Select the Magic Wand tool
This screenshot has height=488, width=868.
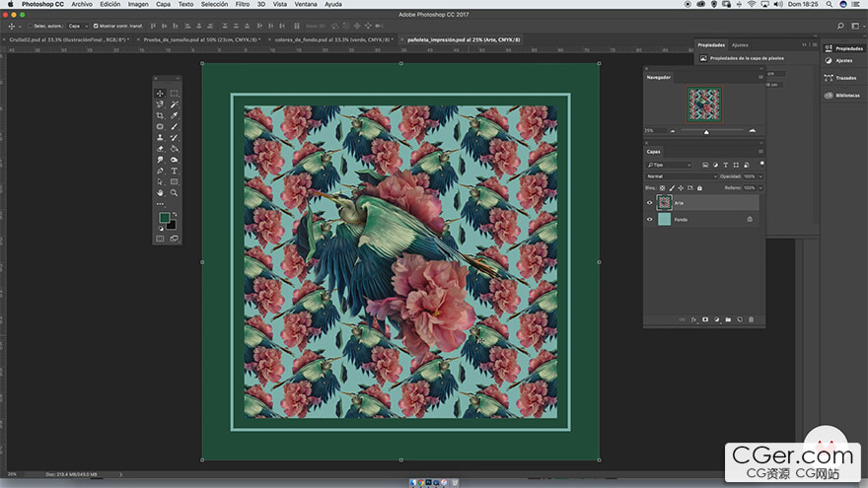pos(174,105)
